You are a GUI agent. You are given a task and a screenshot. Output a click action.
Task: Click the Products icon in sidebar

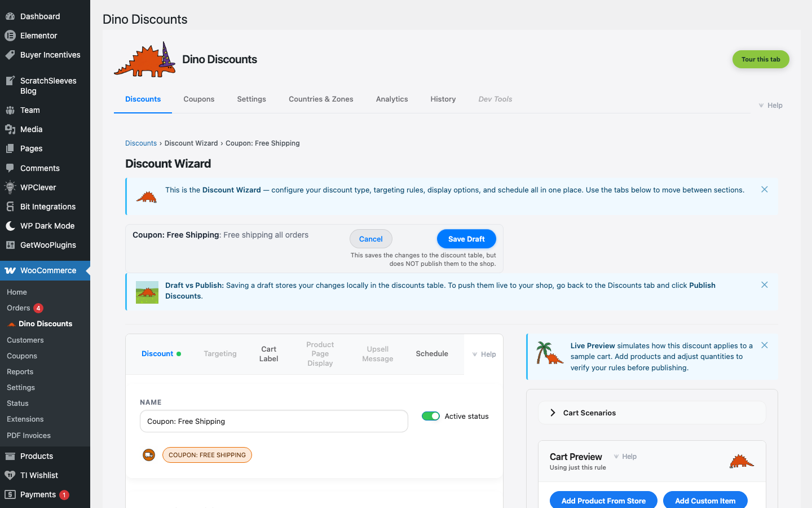[10, 456]
